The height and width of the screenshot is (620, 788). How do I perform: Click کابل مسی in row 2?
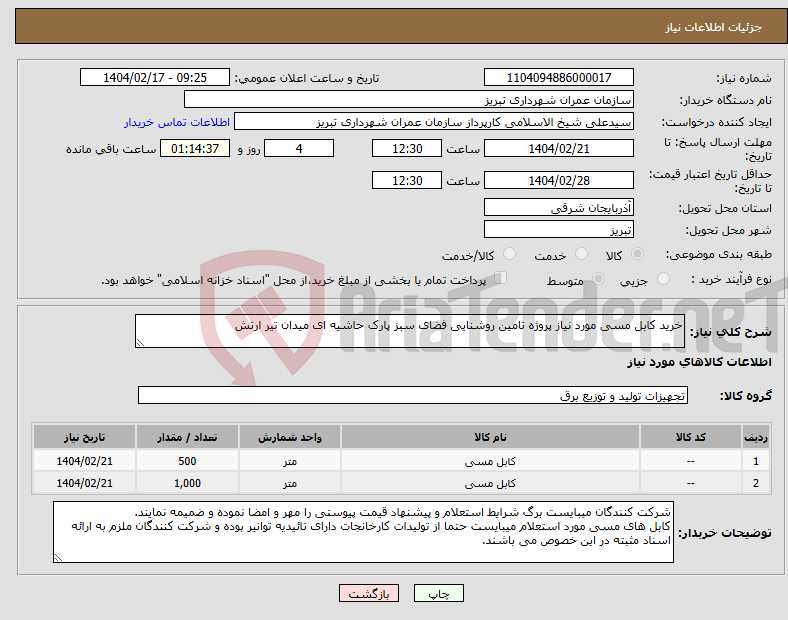pyautogui.click(x=490, y=483)
